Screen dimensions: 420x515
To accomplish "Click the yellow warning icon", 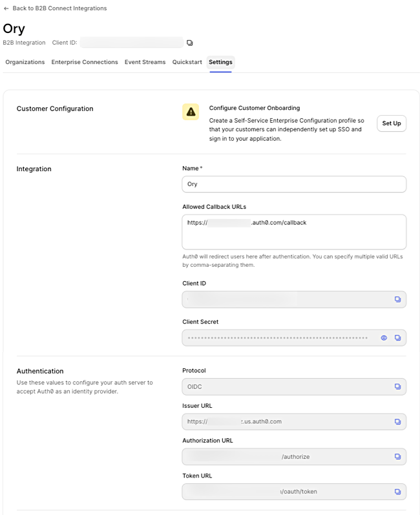I will 191,112.
